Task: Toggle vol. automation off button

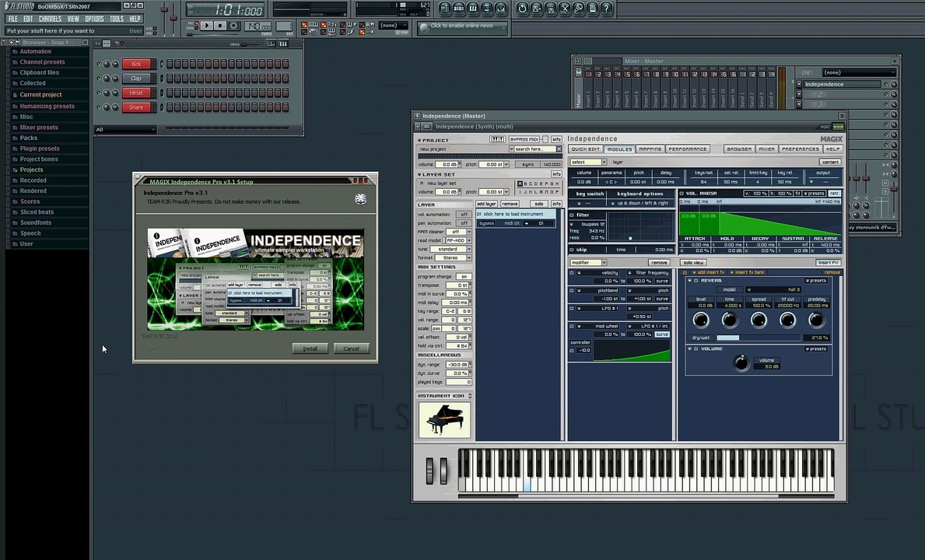Action: pyautogui.click(x=464, y=215)
